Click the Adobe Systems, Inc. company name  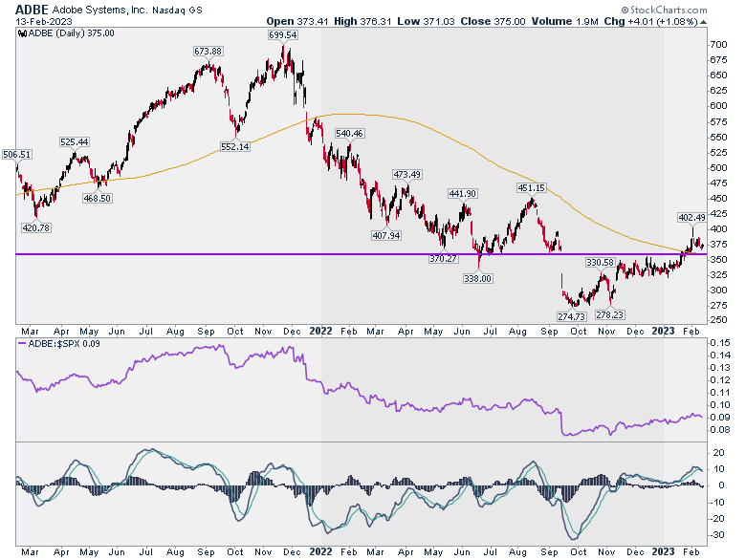click(99, 10)
